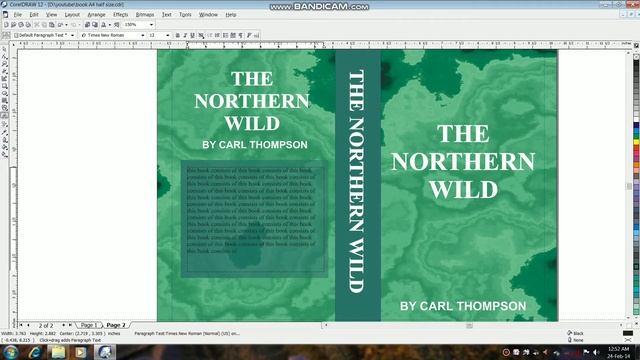The width and height of the screenshot is (640, 360).
Task: Select the Pick tool in the toolbox
Action: (5, 49)
